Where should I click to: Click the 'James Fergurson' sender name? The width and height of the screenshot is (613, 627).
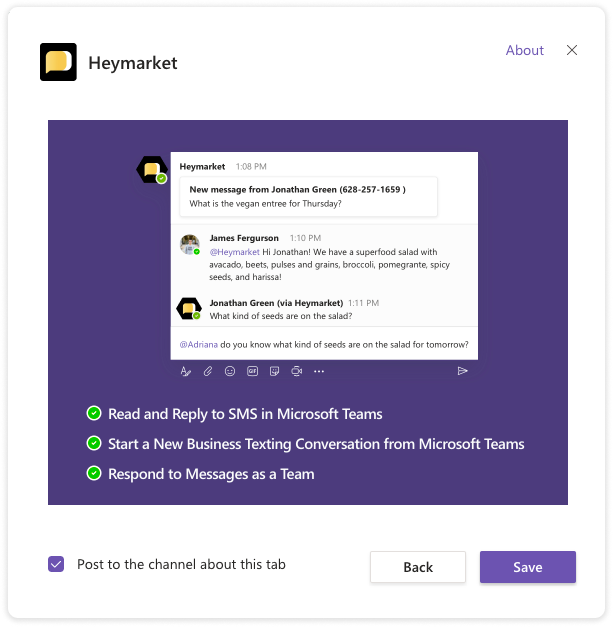244,238
